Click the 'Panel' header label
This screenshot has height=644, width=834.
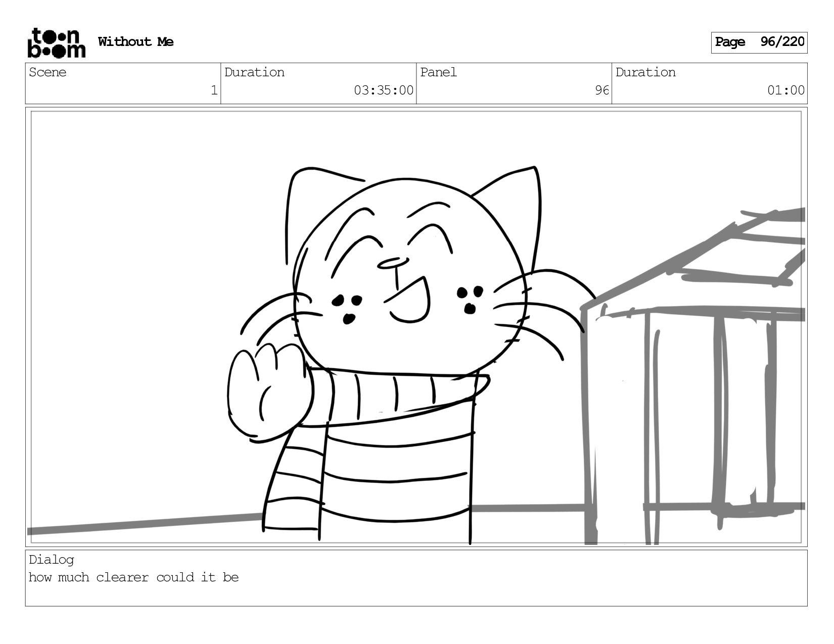pos(438,72)
